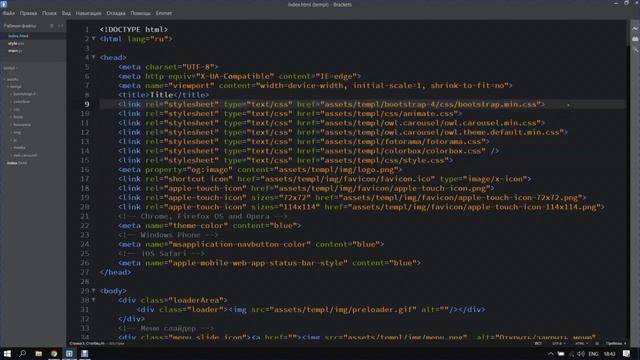Expand the js folder
640x360 pixels.
pos(14,140)
